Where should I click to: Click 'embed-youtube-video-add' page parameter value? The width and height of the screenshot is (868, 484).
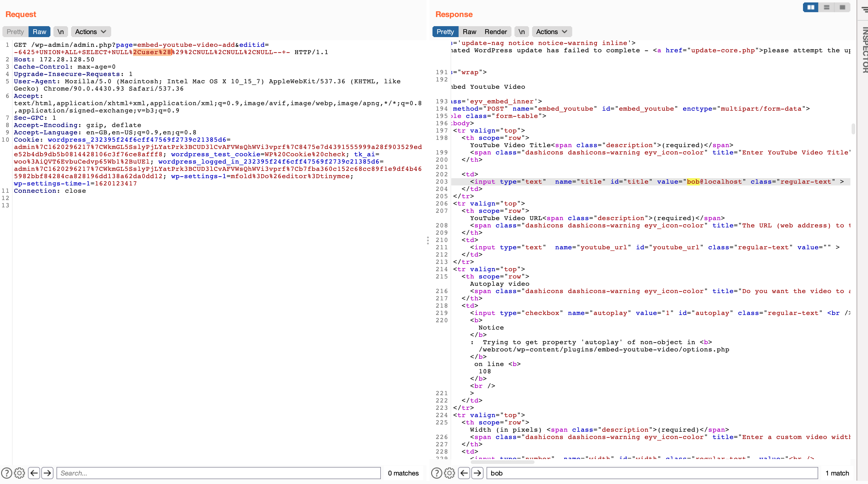click(x=186, y=45)
